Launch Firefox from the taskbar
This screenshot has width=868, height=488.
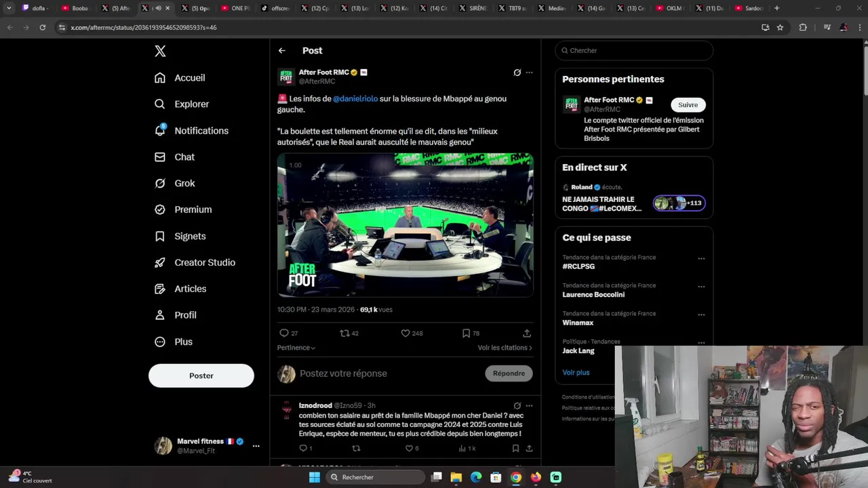click(536, 477)
